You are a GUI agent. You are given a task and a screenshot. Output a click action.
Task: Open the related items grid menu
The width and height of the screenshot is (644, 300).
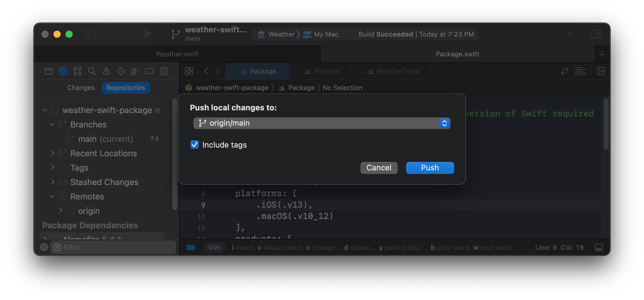[x=189, y=71]
